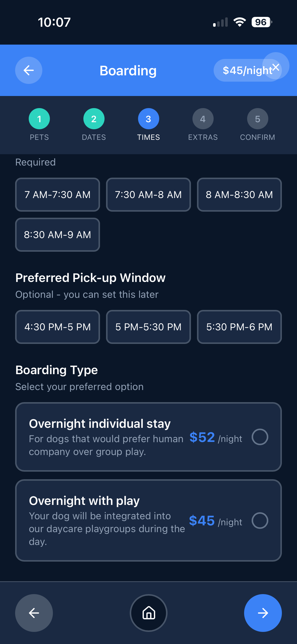Tap the current step 3 Times indicator
Screen dimensions: 297x644
148,119
